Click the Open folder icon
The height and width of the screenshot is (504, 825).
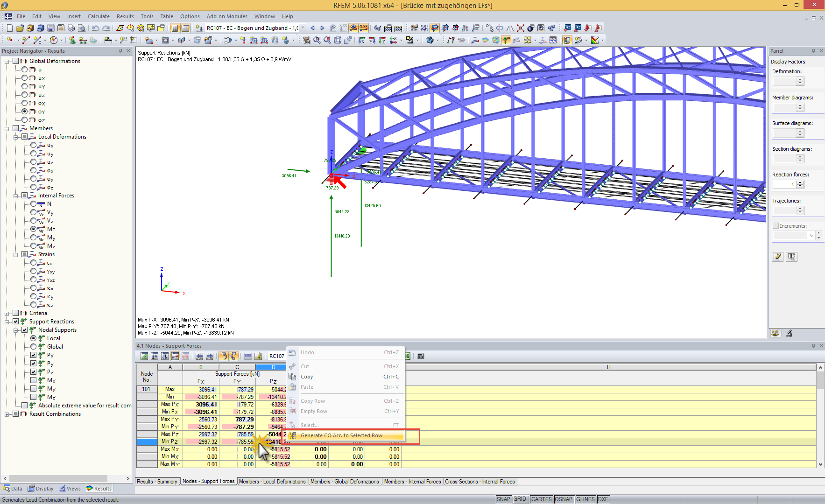tap(20, 28)
